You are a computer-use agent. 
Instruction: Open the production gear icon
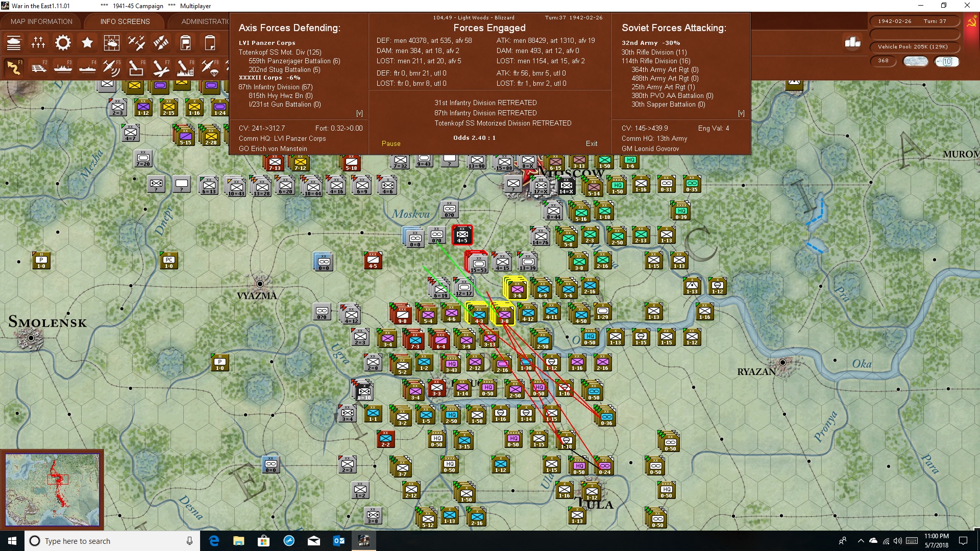(63, 43)
